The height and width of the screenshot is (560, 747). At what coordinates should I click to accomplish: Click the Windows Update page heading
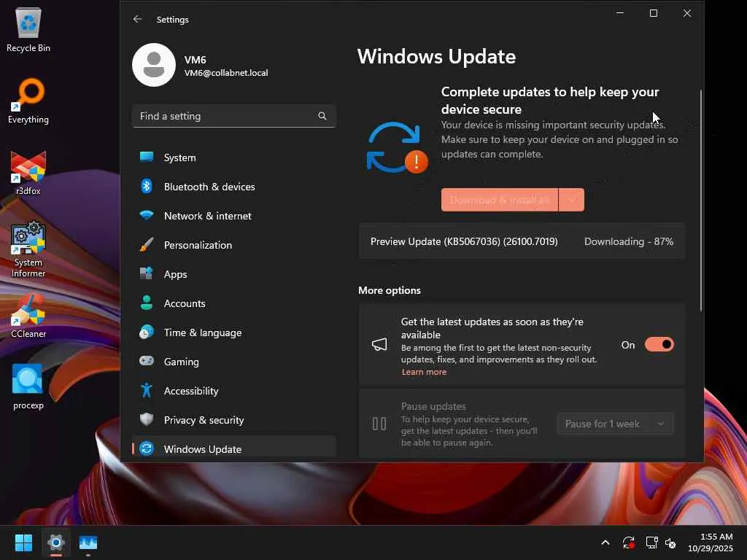coord(436,56)
